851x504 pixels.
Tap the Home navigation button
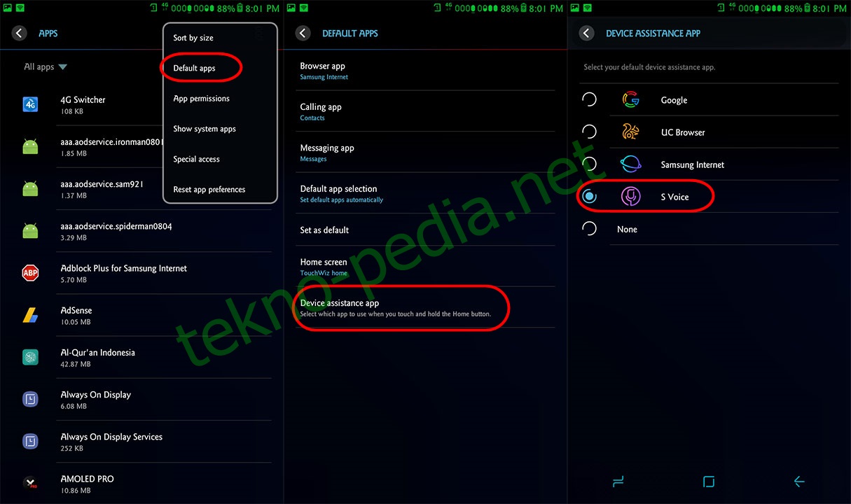pyautogui.click(x=708, y=482)
